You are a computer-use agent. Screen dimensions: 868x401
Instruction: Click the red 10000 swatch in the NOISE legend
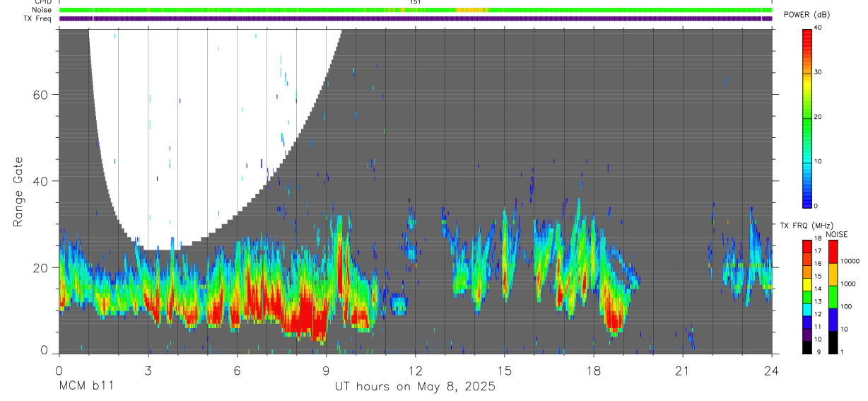pyautogui.click(x=833, y=251)
